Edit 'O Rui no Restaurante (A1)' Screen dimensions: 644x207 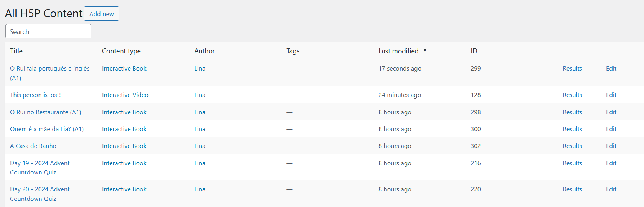point(611,112)
